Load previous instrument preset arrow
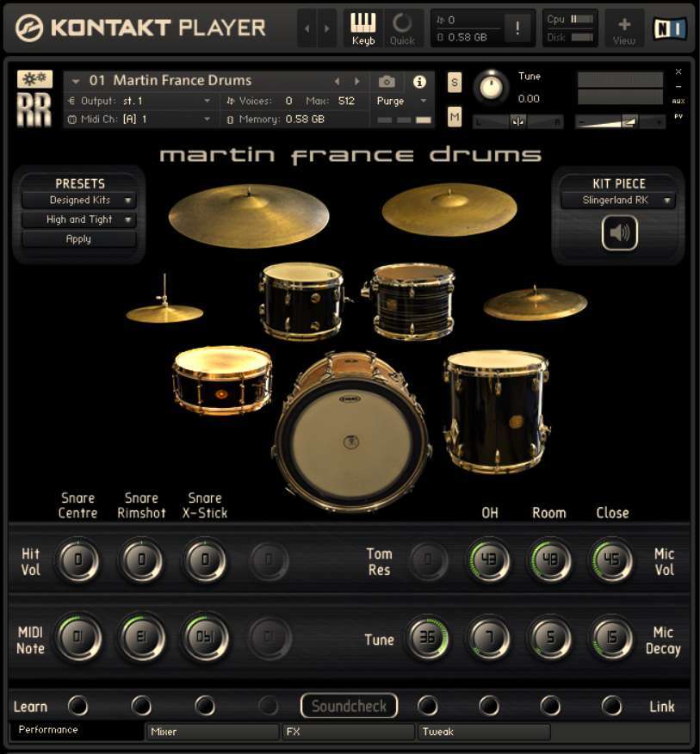The image size is (700, 754). click(x=337, y=81)
